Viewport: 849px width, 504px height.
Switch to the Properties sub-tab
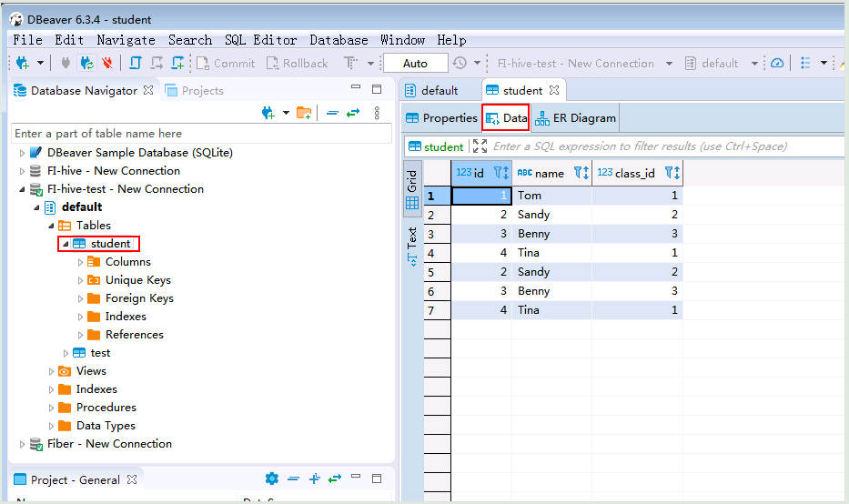(x=441, y=118)
